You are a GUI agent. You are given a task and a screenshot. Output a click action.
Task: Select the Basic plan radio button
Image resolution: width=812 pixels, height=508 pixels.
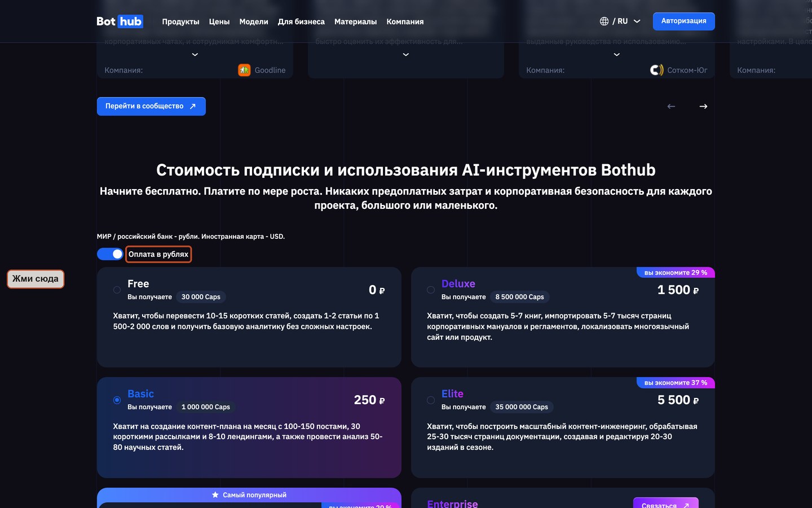click(x=117, y=400)
